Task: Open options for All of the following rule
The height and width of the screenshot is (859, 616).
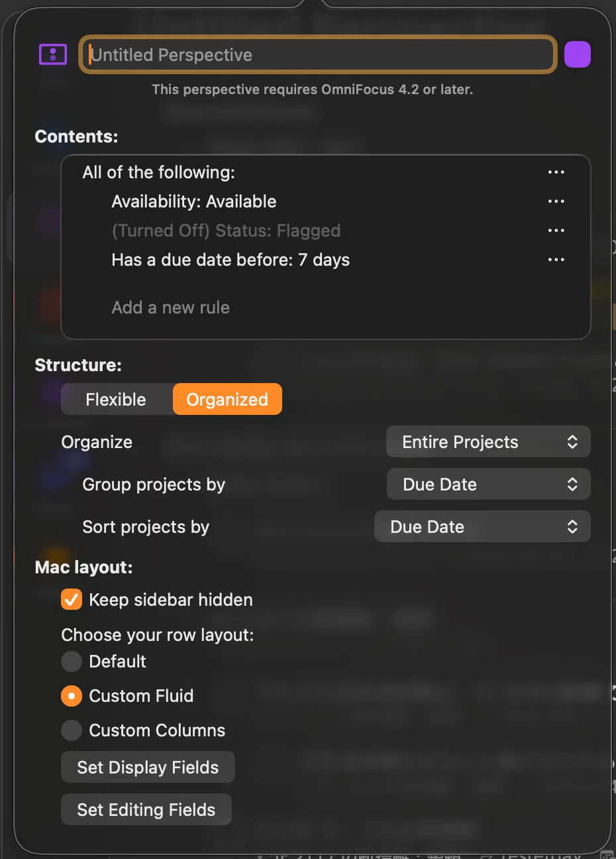Action: (x=556, y=172)
